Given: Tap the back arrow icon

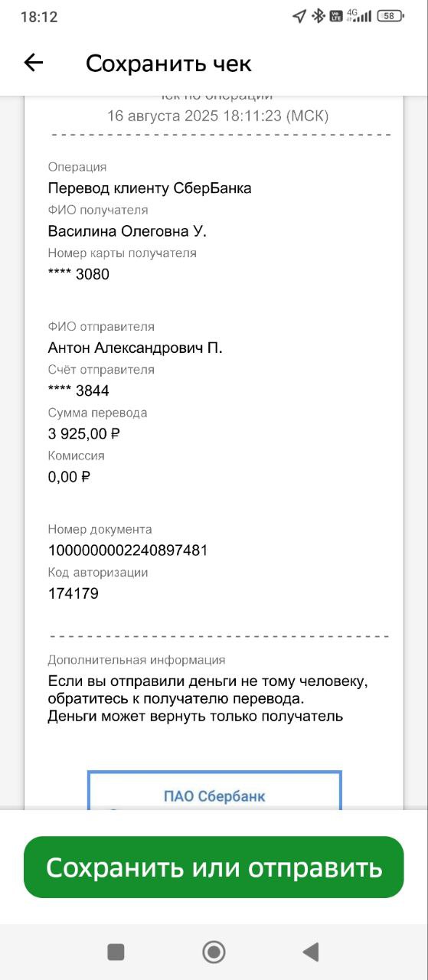Looking at the screenshot, I should click(34, 63).
